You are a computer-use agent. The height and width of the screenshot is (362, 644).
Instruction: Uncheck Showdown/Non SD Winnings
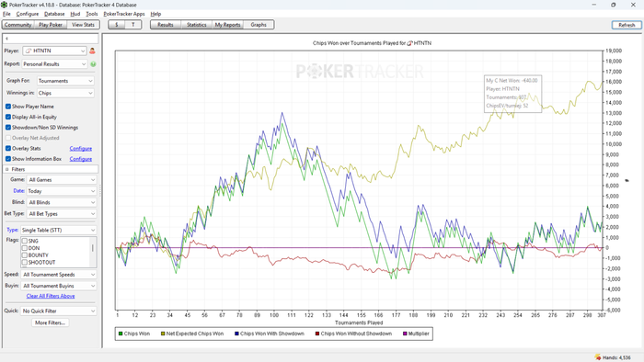pos(8,128)
